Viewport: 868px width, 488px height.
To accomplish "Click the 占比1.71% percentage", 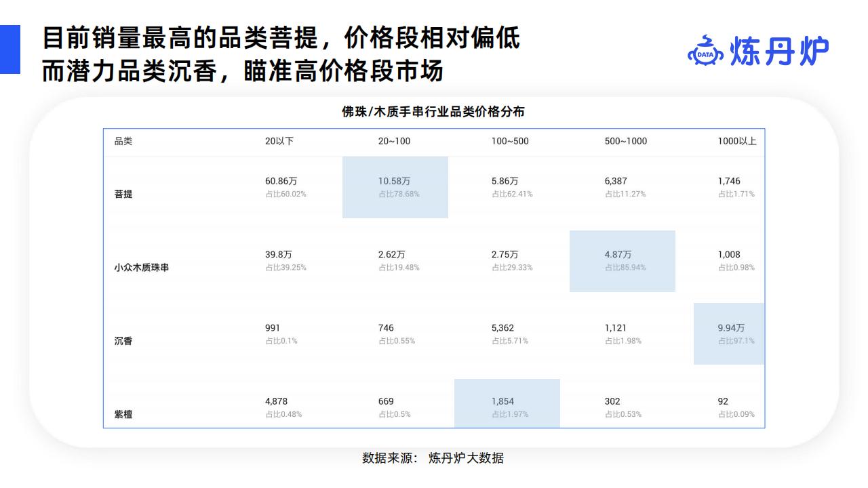I will (x=736, y=194).
